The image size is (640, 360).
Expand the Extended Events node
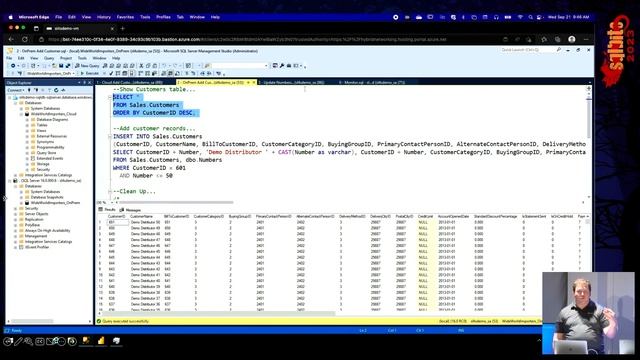27,158
